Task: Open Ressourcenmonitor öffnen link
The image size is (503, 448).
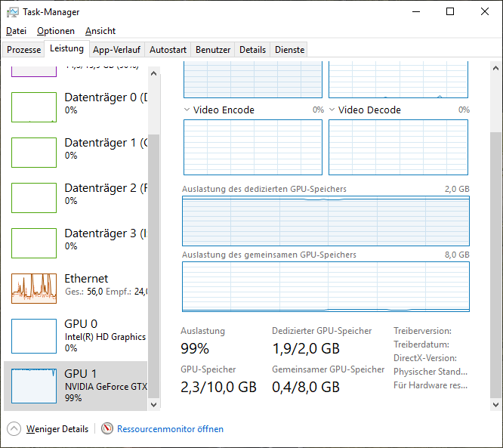Action: [x=170, y=429]
